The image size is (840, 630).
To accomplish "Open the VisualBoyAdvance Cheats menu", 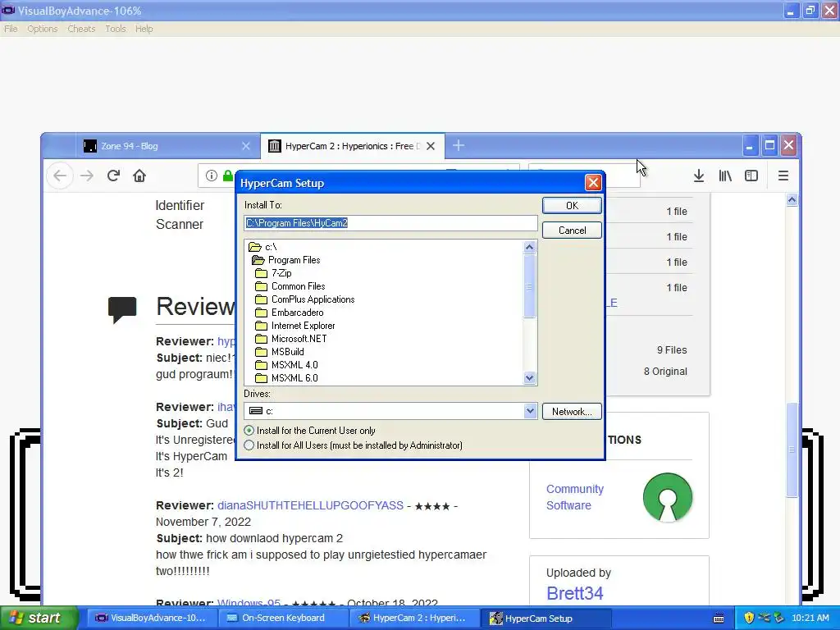I will point(81,29).
